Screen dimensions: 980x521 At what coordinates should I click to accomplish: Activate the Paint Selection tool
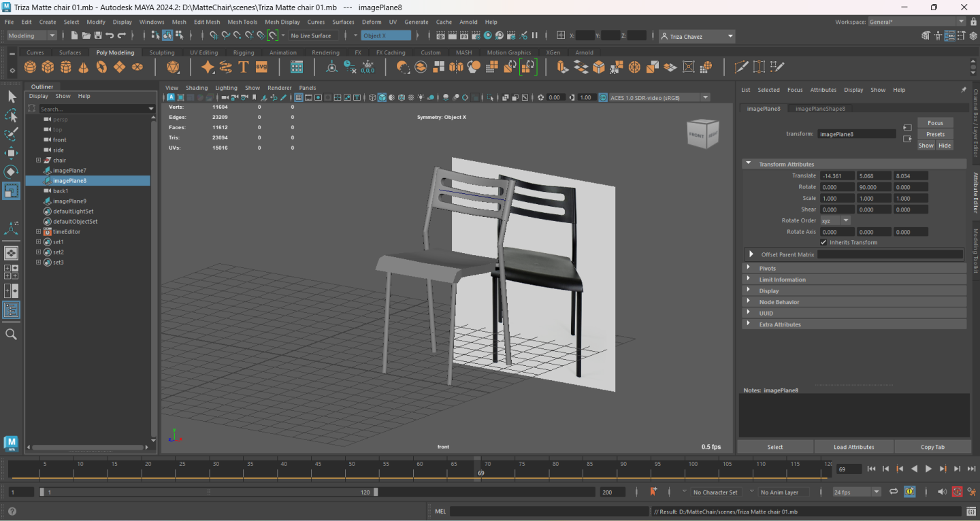click(12, 133)
